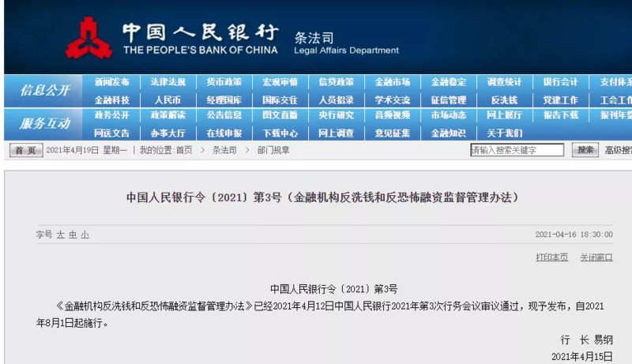Open 图文直播 page
Viewport: 632px width, 364px height.
point(280,115)
